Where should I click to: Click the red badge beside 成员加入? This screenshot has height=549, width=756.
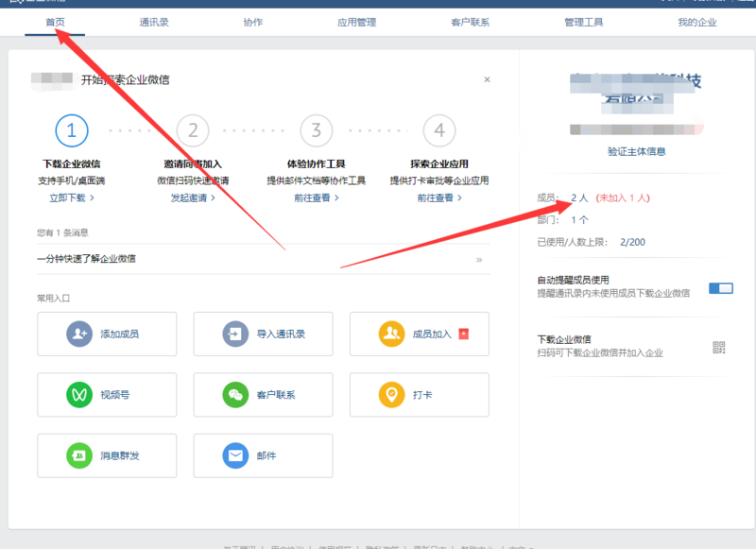[x=464, y=334]
